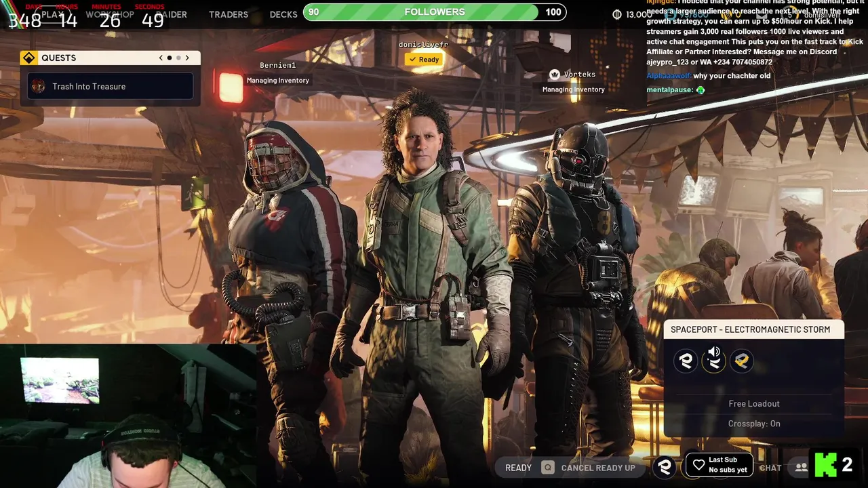Click the heart icon in Last Sub widget
This screenshot has width=868, height=488.
(698, 465)
